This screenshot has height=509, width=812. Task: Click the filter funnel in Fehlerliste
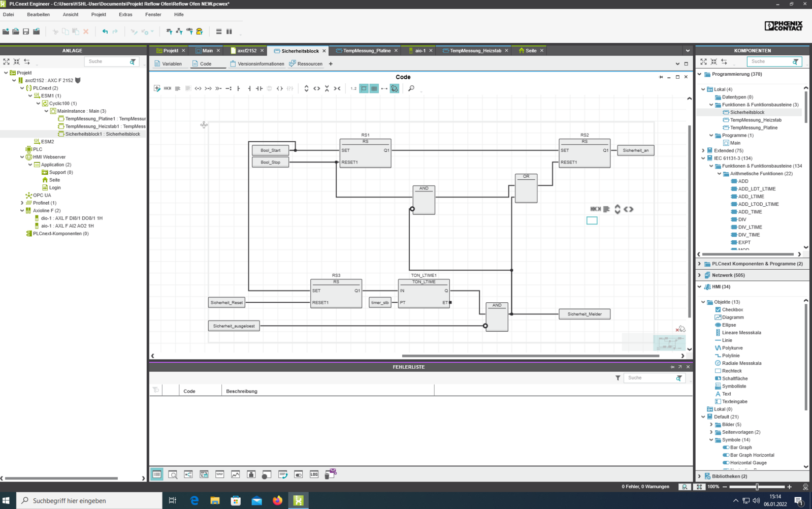pos(618,378)
